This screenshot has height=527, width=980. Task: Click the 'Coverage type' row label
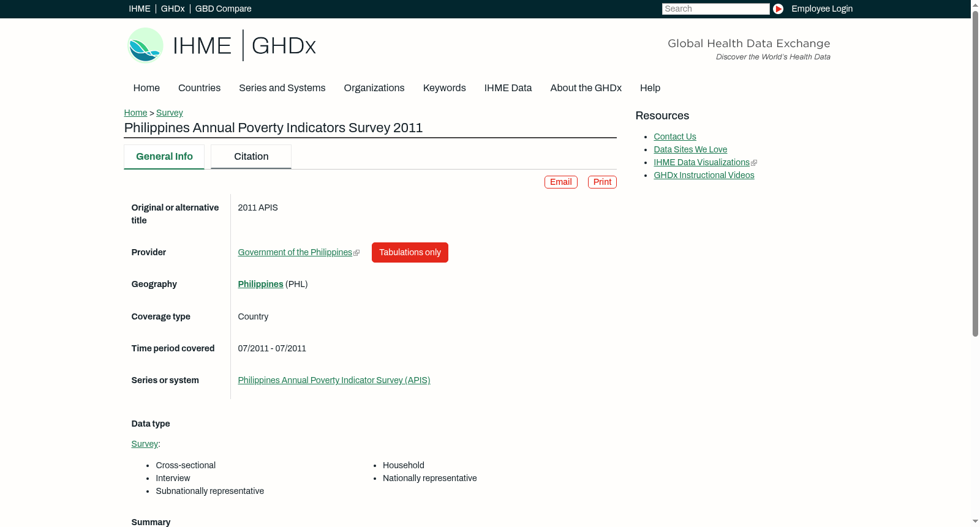point(160,317)
